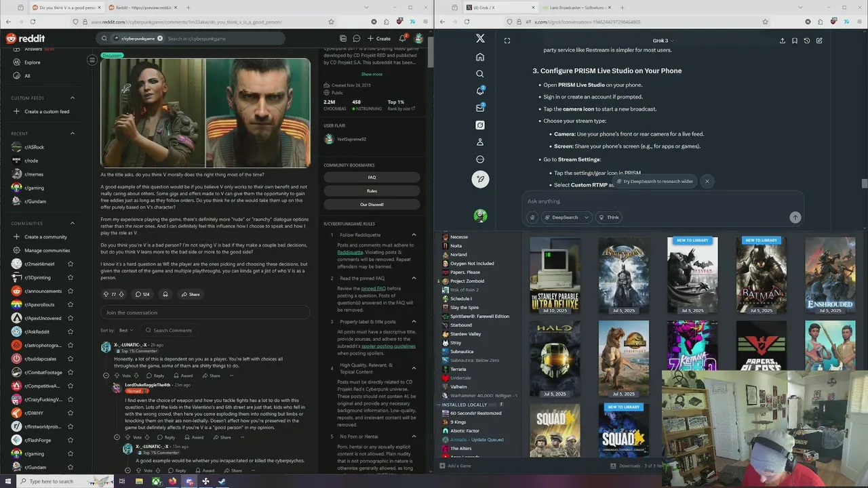Favorite r/buildapcsales with its star
868x488 pixels.
(x=70, y=359)
